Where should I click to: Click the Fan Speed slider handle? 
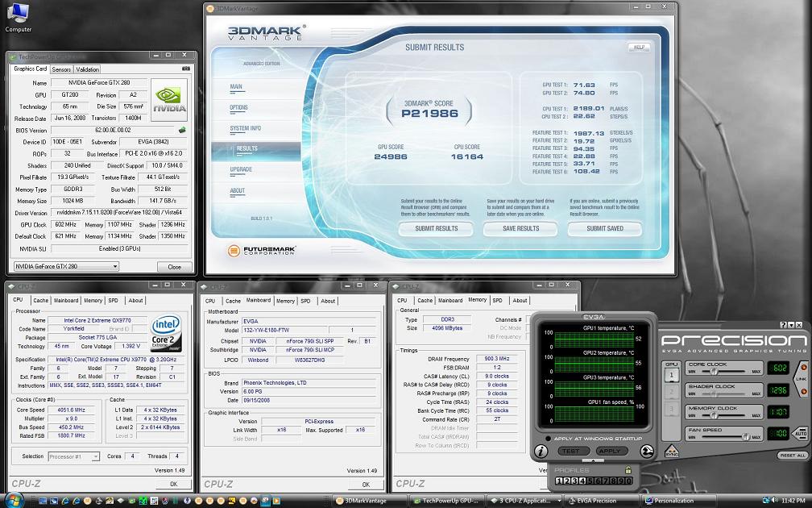(x=746, y=436)
